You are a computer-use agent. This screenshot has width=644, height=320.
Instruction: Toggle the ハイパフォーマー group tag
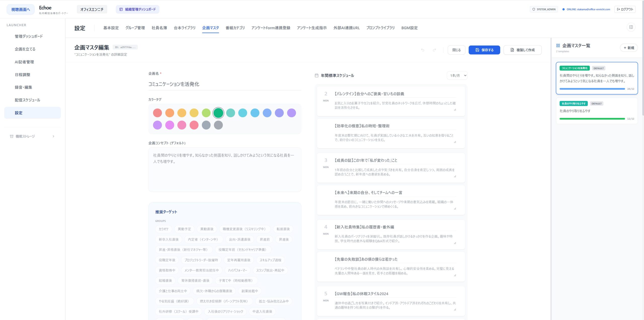237,270
